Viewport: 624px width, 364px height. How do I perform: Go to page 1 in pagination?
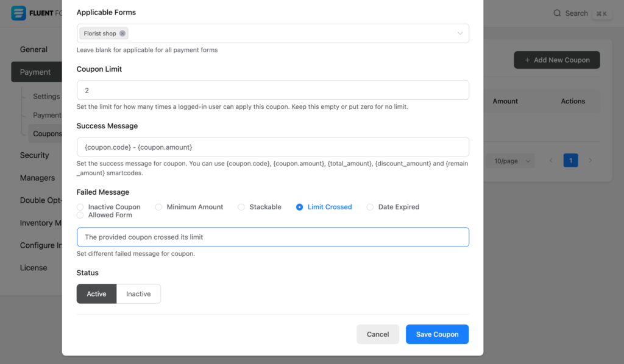pos(570,161)
